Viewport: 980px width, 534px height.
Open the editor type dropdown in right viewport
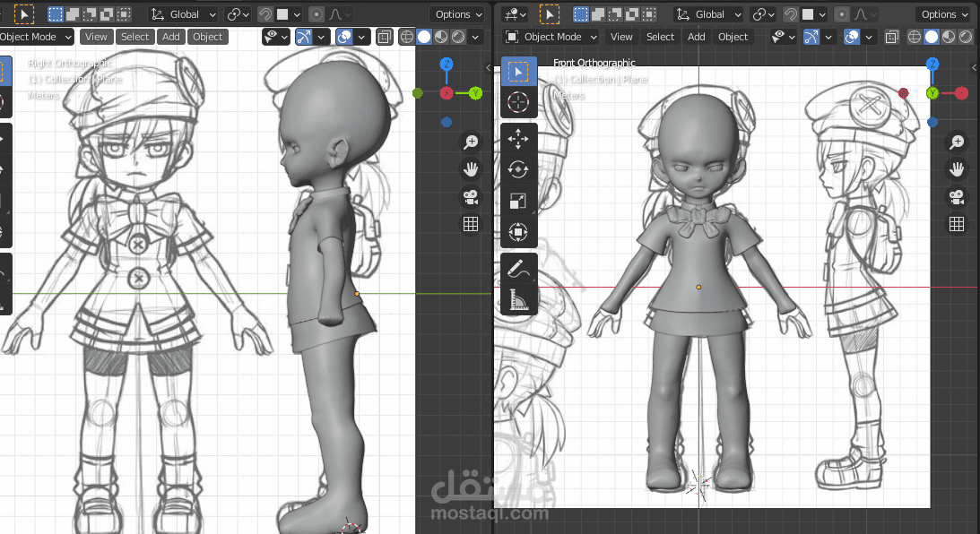[516, 13]
